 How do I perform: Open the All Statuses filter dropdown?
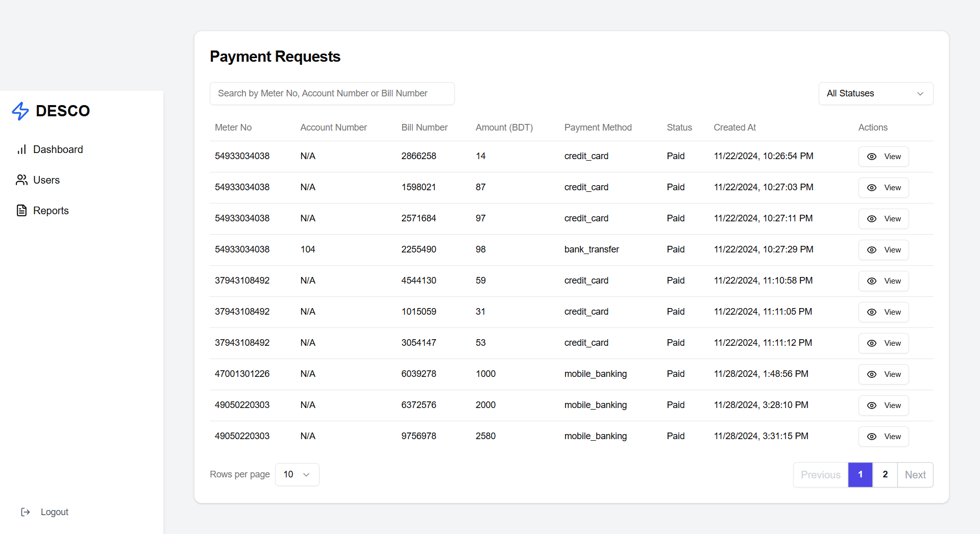875,93
